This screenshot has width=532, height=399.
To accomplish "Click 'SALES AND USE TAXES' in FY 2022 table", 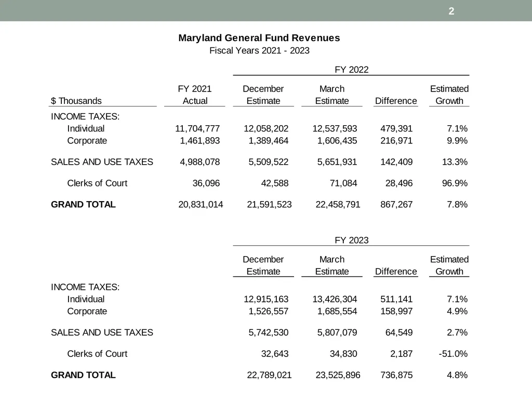I will [x=102, y=162].
